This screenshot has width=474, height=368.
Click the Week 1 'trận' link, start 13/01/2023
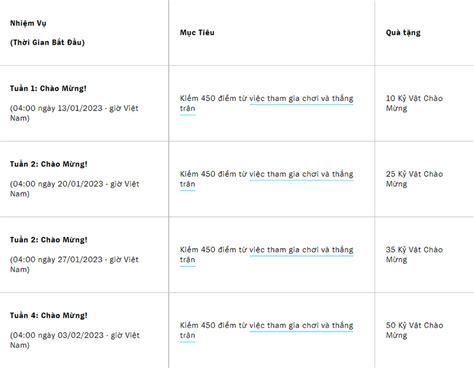[188, 109]
